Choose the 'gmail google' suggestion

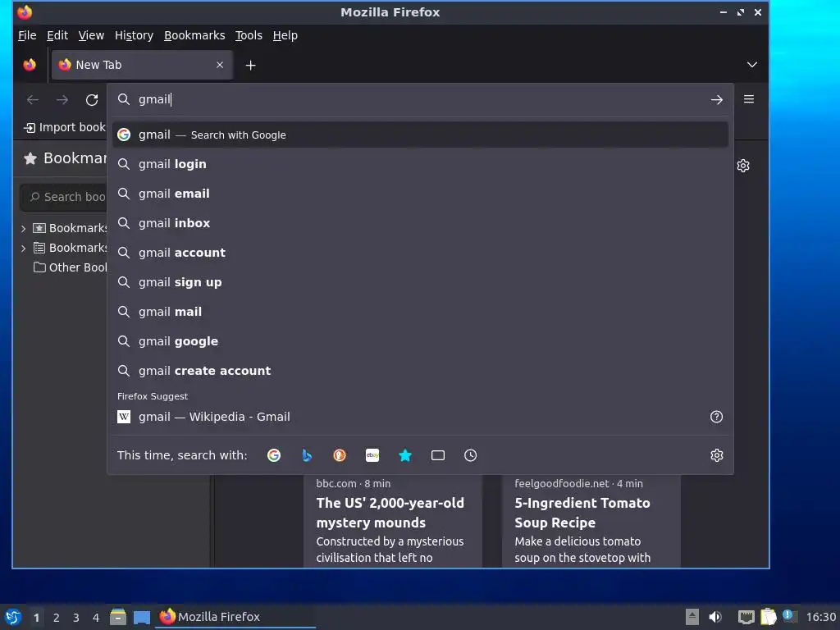(420, 340)
